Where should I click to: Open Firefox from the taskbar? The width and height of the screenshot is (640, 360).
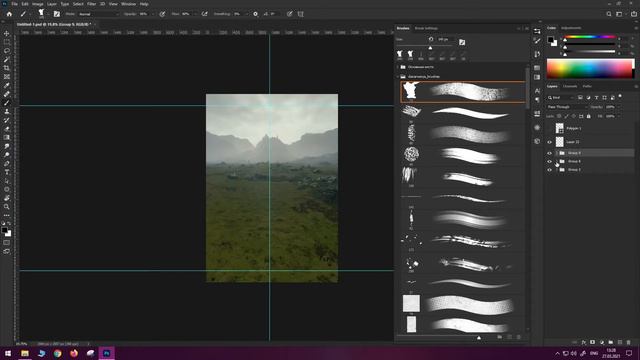(74, 353)
